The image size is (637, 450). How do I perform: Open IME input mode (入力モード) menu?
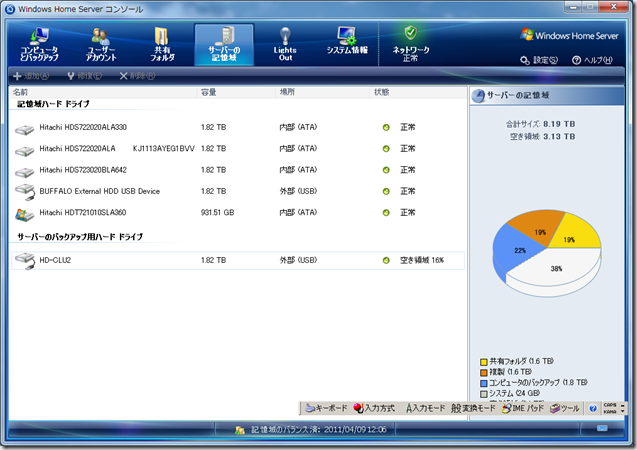click(x=425, y=408)
